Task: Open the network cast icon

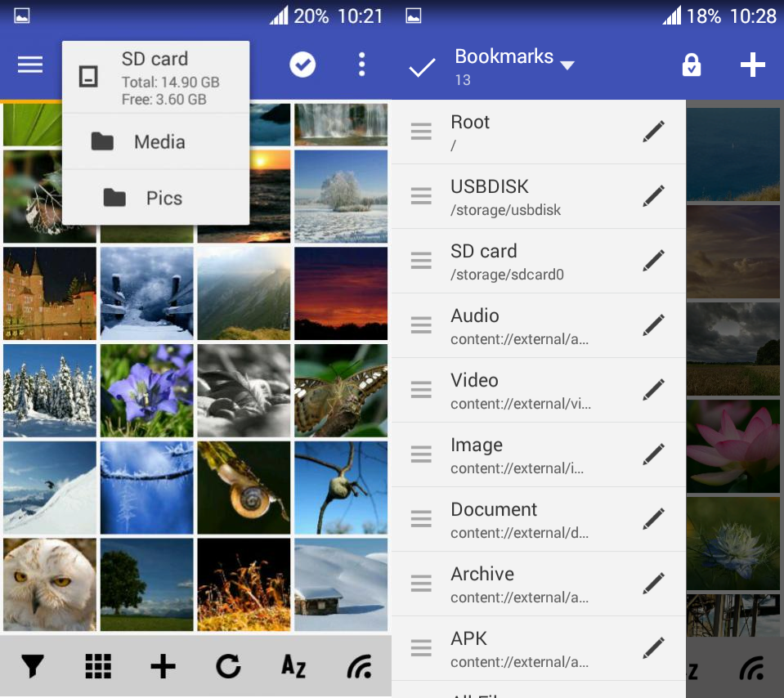Action: click(360, 666)
